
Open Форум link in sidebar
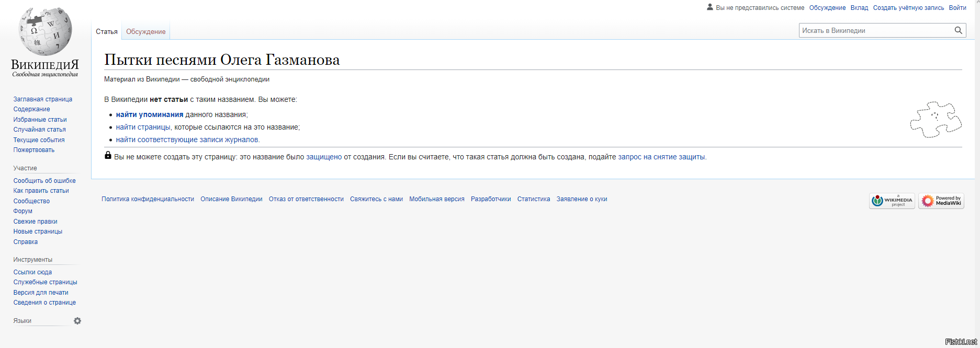coord(23,211)
